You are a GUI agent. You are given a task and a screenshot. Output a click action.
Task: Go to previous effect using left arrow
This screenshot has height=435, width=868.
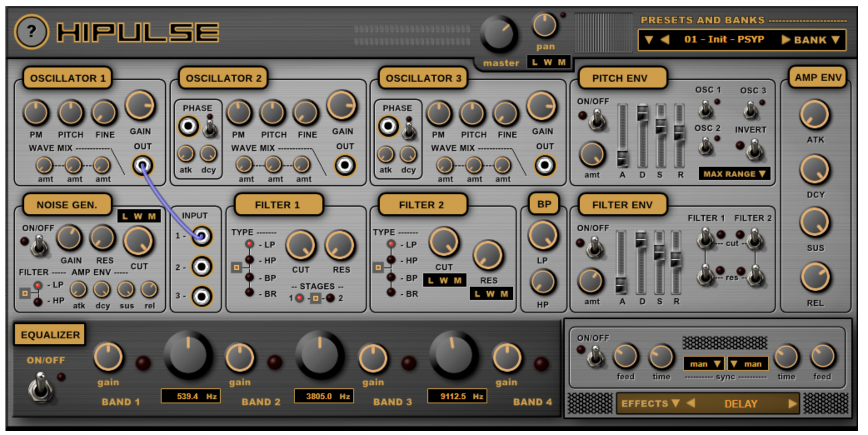(x=691, y=403)
